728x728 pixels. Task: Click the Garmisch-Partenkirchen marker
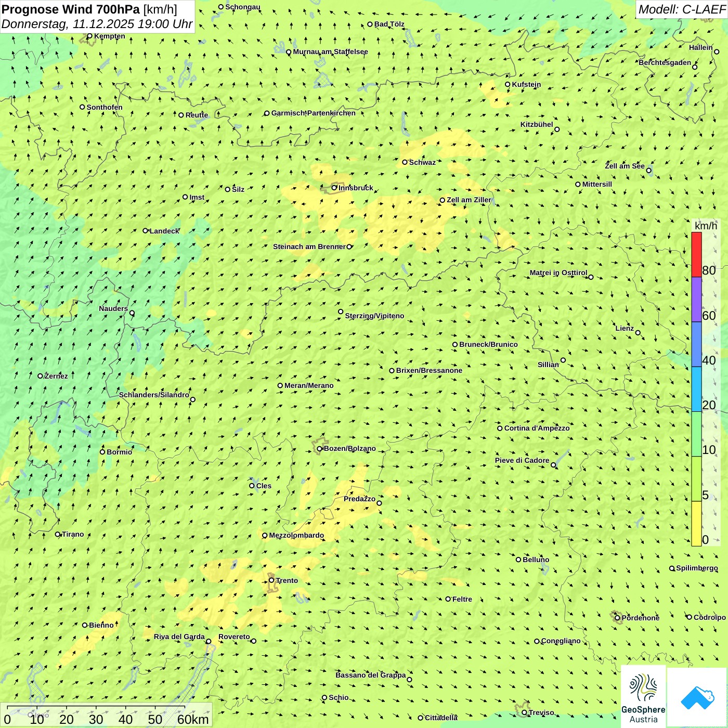267,113
